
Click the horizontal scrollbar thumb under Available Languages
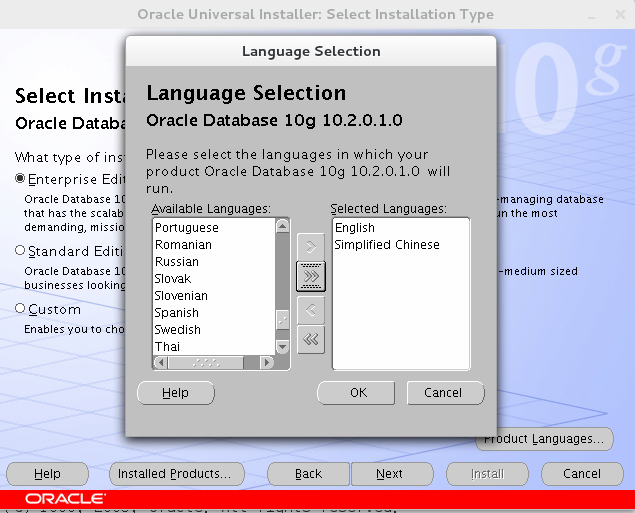[x=206, y=362]
